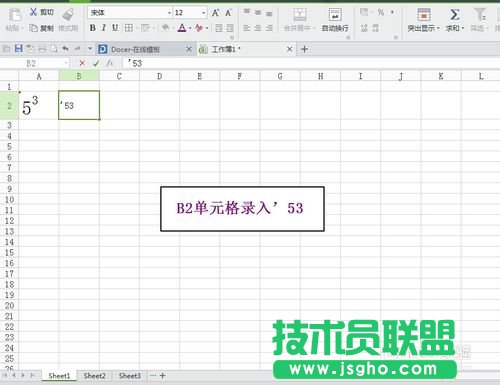The height and width of the screenshot is (385, 500).
Task: Align text left horizontally
Action: pos(247,28)
